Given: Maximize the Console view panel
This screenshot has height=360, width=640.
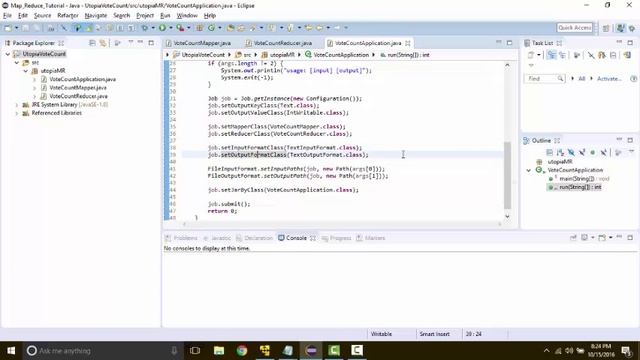Looking at the screenshot, I should [630, 238].
